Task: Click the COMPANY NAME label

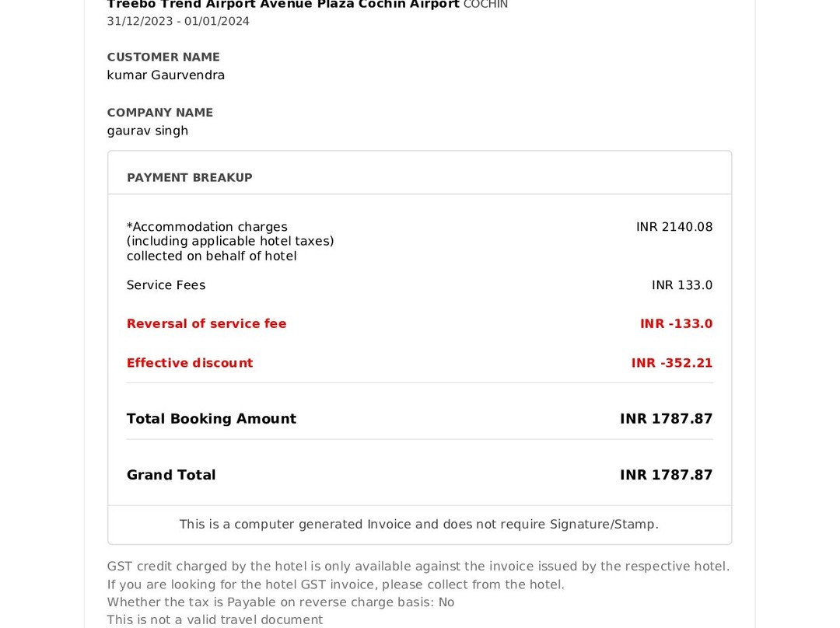Action: point(159,113)
